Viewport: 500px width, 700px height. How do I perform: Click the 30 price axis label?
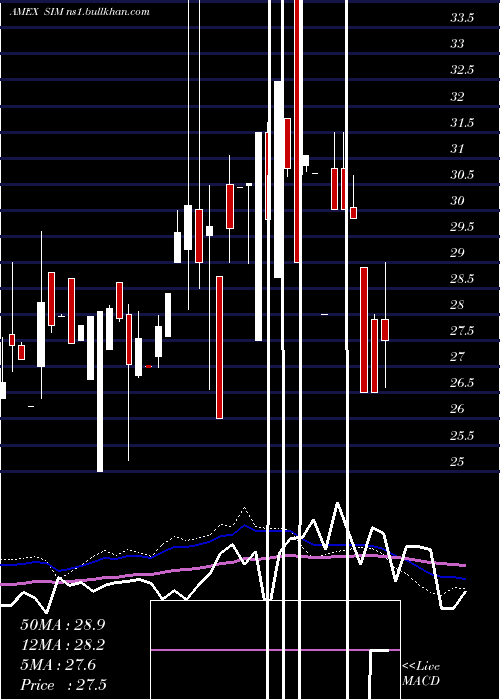[457, 200]
